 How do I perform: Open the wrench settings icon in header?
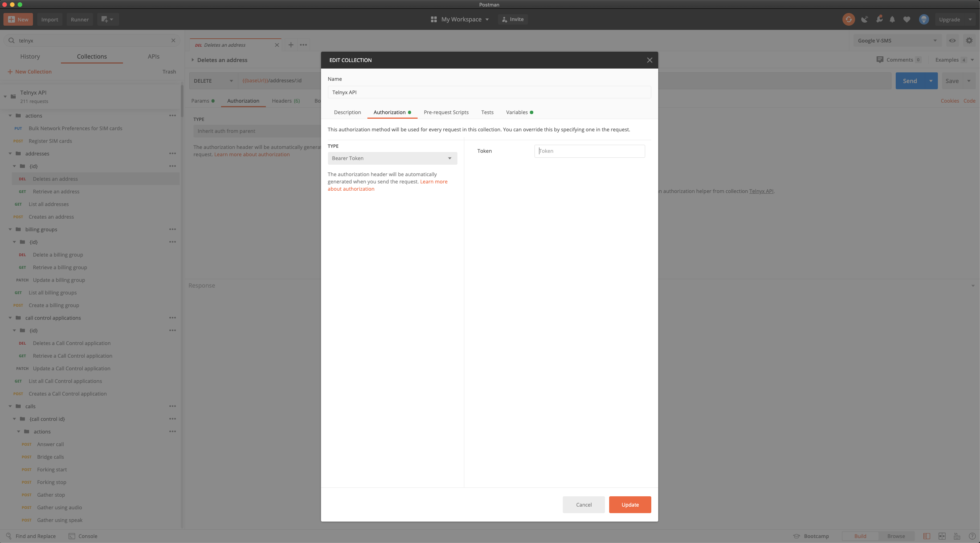879,19
